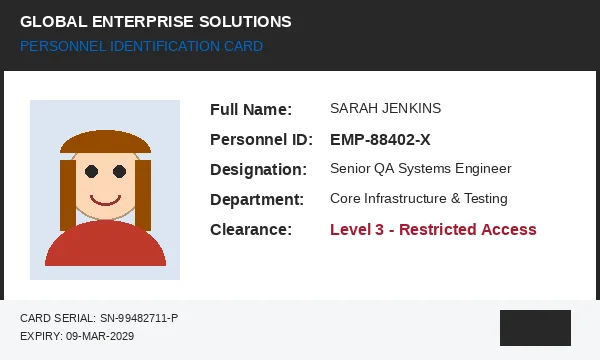600x360 pixels.
Task: Click the employee avatar photo
Action: tap(105, 190)
